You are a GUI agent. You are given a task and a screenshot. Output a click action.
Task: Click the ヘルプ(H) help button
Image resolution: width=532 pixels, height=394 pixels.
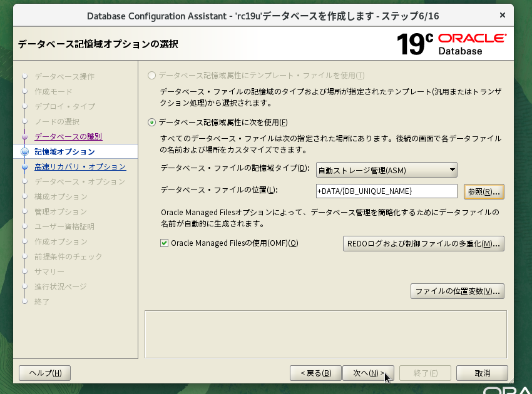[x=45, y=373]
